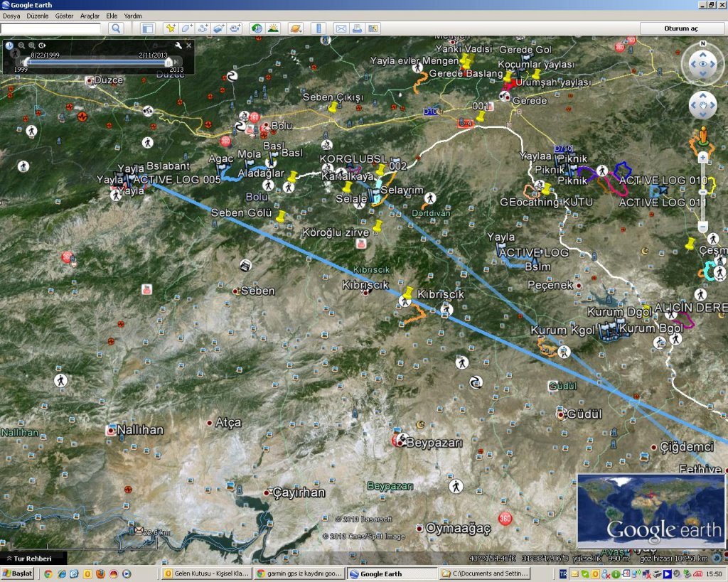Click the Street View pegman icon
The image size is (728, 582).
click(703, 136)
